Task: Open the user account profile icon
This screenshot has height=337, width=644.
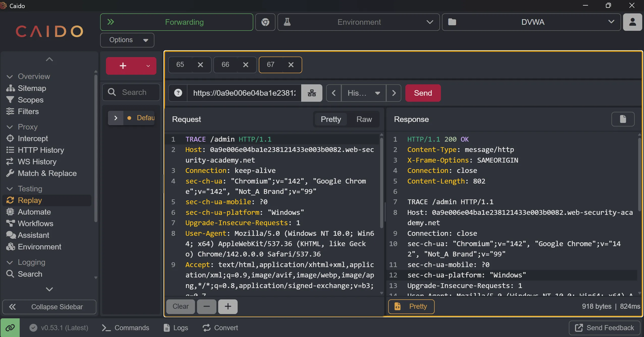Action: tap(632, 22)
